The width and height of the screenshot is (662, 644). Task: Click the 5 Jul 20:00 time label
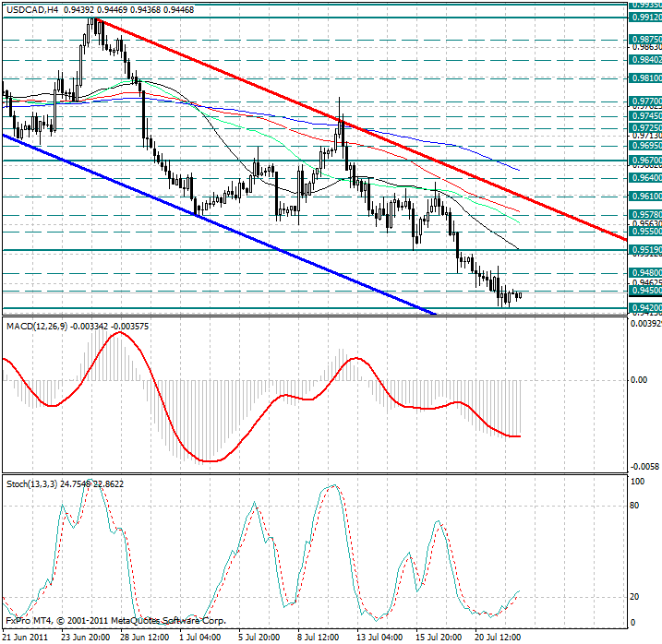[x=259, y=637]
